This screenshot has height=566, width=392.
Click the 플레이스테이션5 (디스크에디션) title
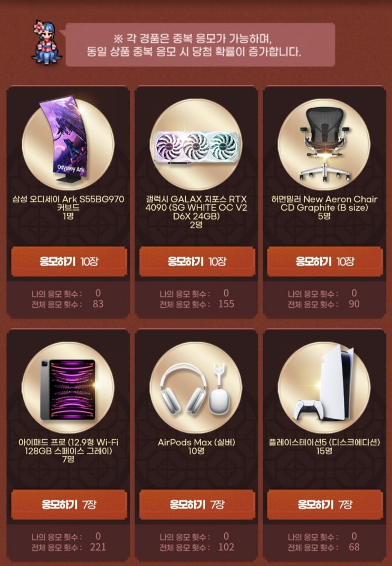[x=324, y=442]
